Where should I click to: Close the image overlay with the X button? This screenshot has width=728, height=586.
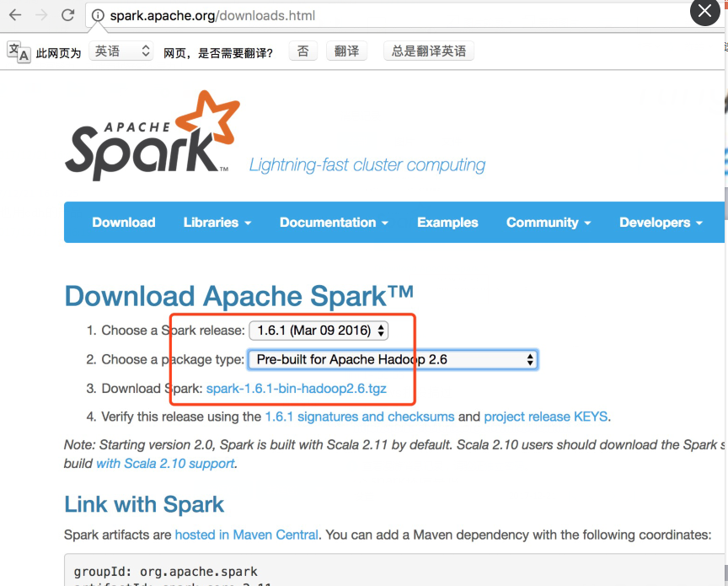(x=704, y=12)
